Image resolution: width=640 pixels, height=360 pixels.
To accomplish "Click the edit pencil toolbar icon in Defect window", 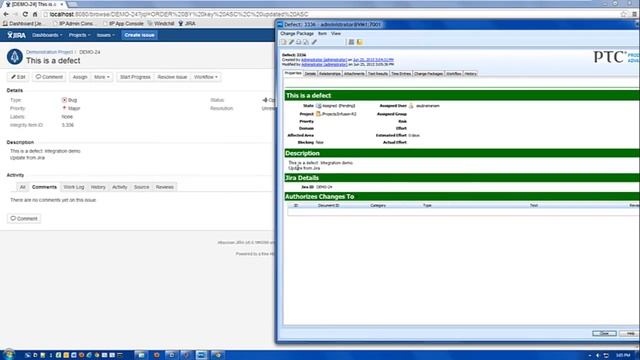I will 291,42.
